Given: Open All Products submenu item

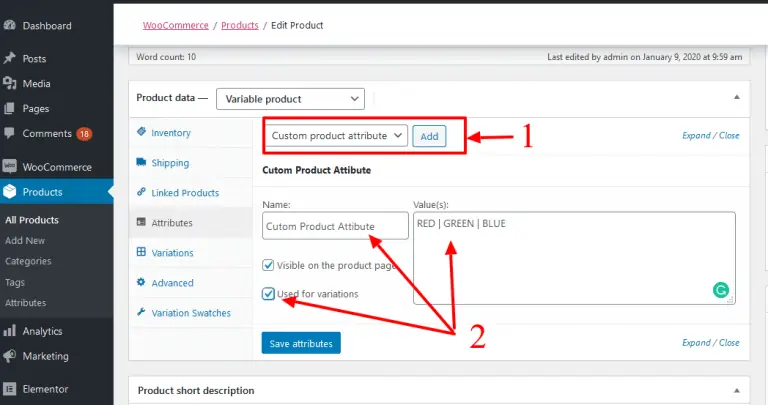Looking at the screenshot, I should click(x=32, y=220).
